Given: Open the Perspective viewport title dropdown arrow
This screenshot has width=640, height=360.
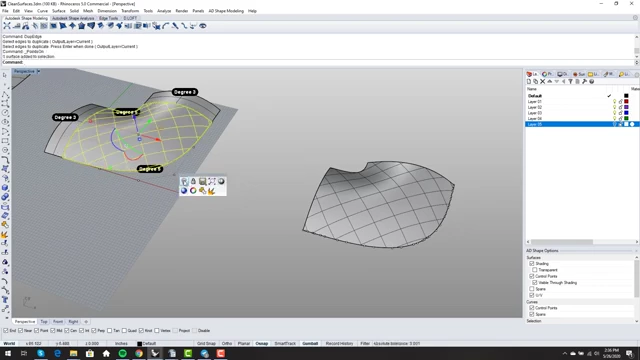Looking at the screenshot, I should pyautogui.click(x=38, y=71).
